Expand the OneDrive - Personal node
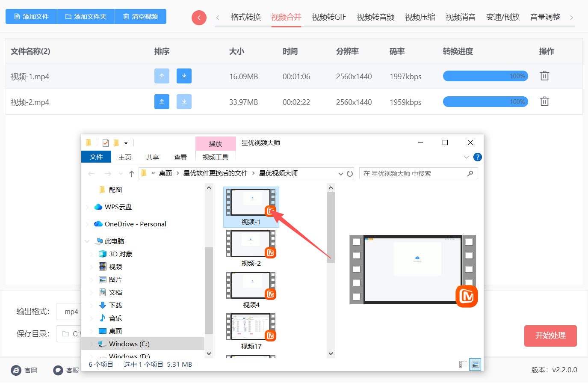The height and width of the screenshot is (383, 588). point(87,224)
